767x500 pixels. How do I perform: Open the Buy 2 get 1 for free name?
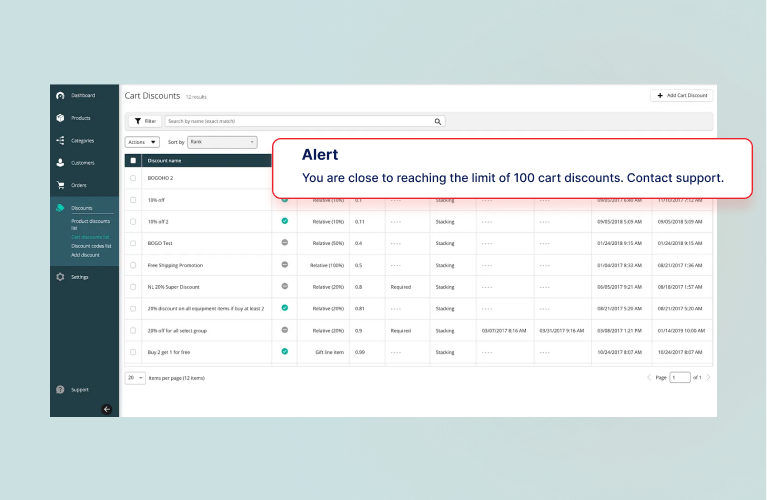pyautogui.click(x=169, y=352)
